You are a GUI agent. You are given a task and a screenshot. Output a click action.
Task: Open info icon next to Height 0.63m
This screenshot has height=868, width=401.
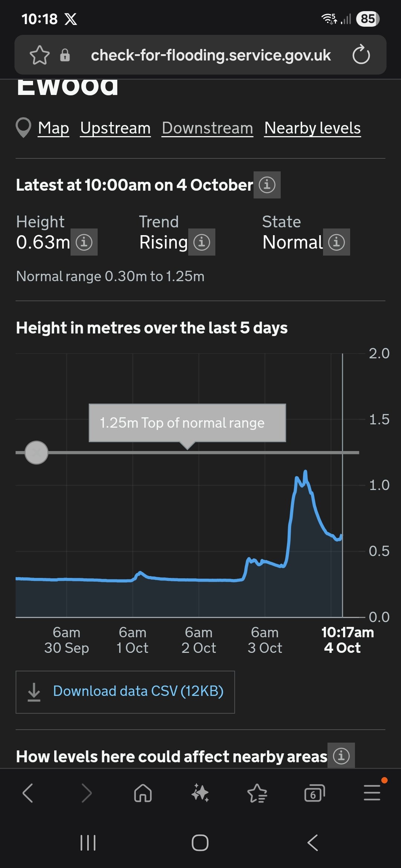[x=84, y=242]
